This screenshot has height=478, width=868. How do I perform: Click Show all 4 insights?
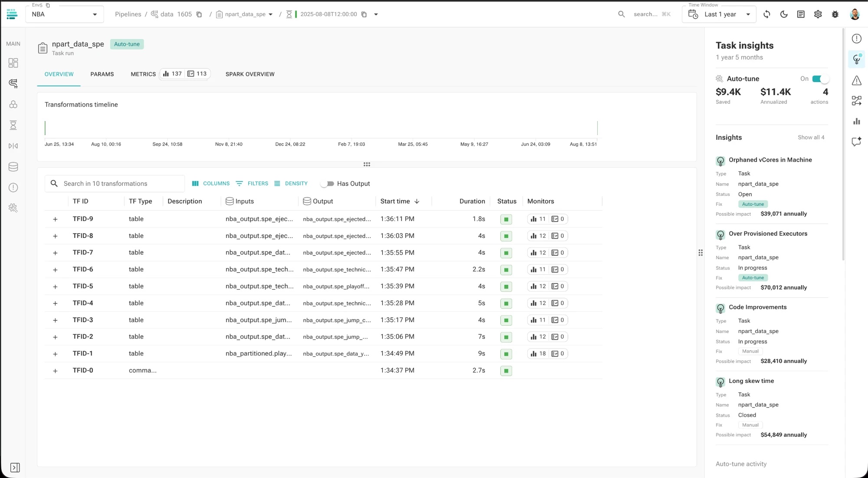[x=811, y=137]
